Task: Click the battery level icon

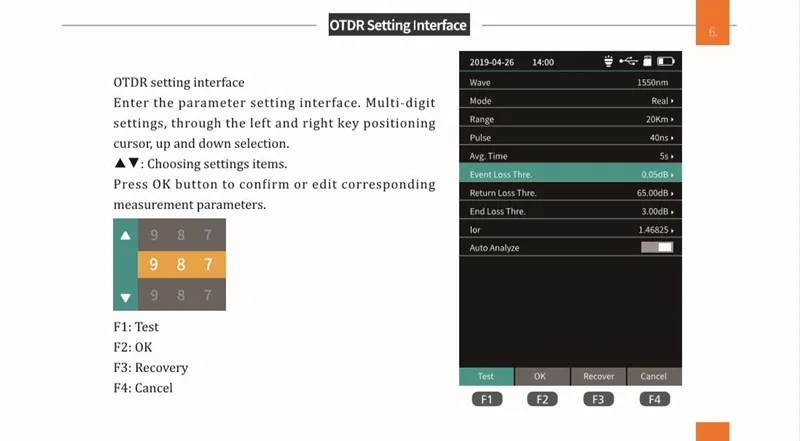Action: coord(665,61)
